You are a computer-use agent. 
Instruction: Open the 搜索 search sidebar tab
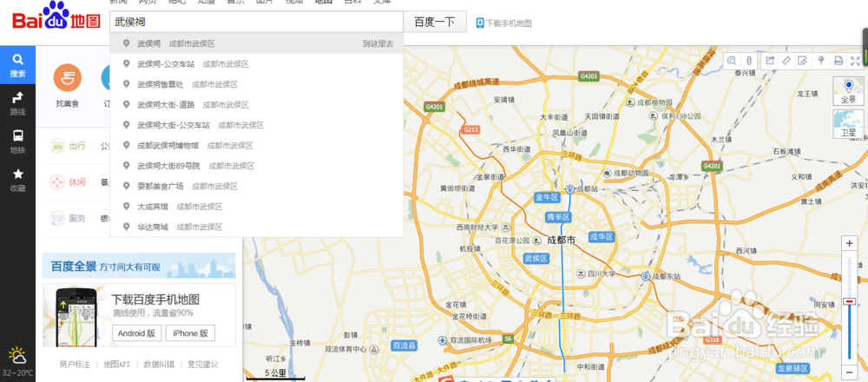(x=17, y=65)
